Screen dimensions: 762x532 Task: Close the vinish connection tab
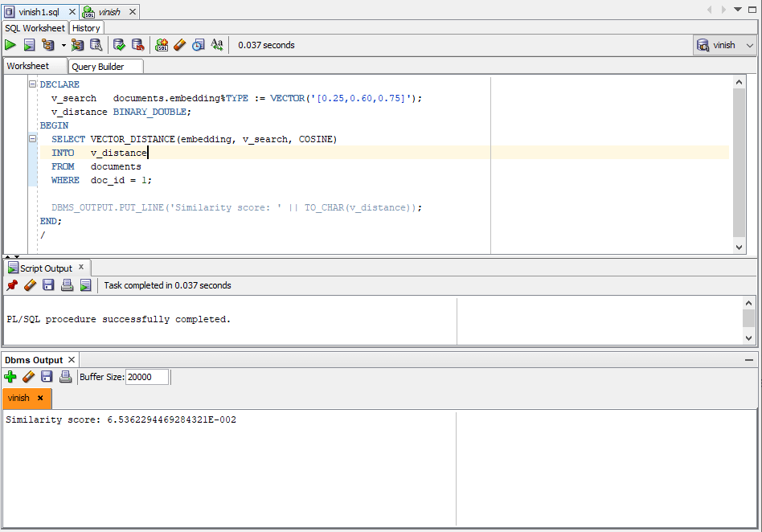pos(132,12)
